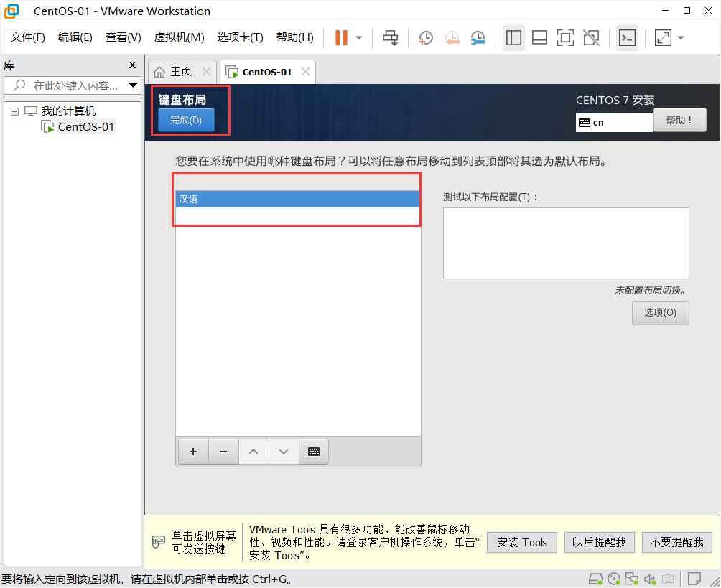This screenshot has height=588, width=721.
Task: Click the CD/DVD status icon
Action: point(613,579)
